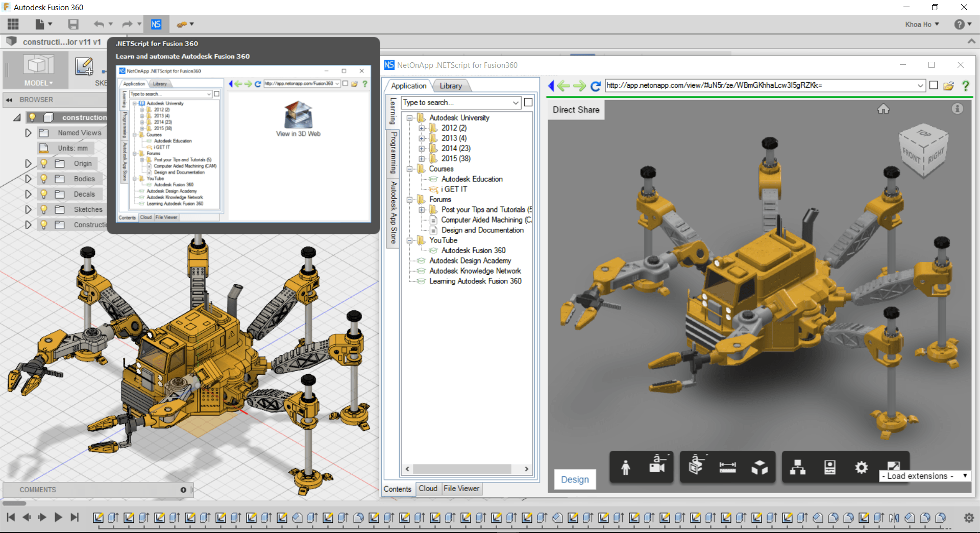
Task: Toggle visibility of Decals folder
Action: pos(44,194)
